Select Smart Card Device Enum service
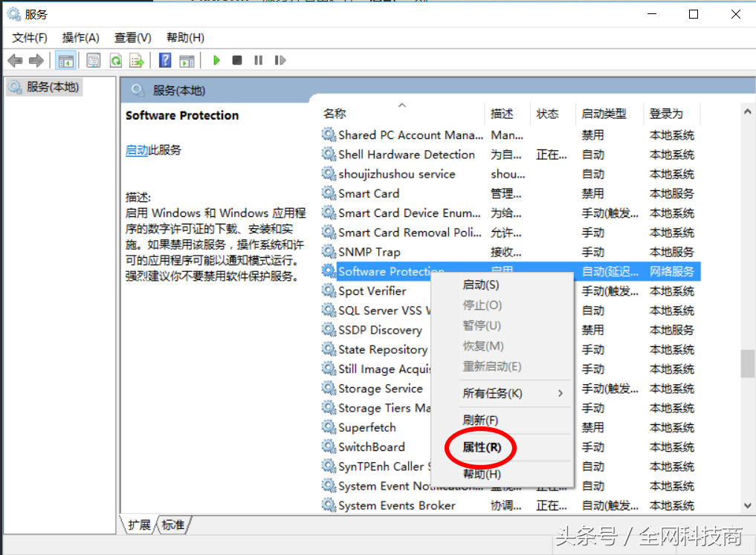Image resolution: width=756 pixels, height=555 pixels. pyautogui.click(x=510, y=213)
